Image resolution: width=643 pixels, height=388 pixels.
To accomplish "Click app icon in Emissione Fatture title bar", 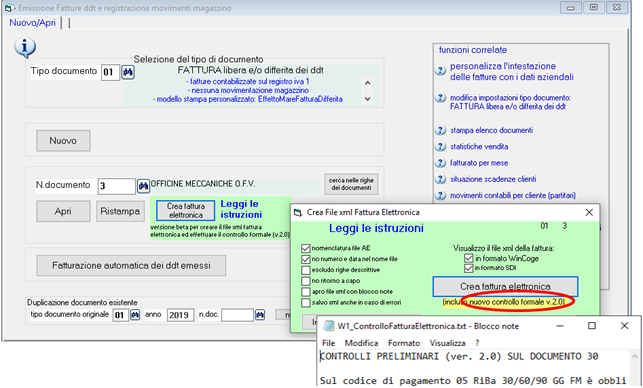I will (9, 8).
